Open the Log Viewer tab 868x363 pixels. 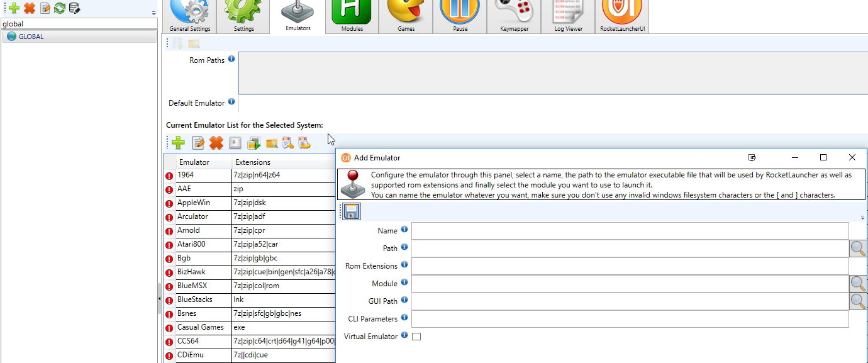(x=568, y=17)
